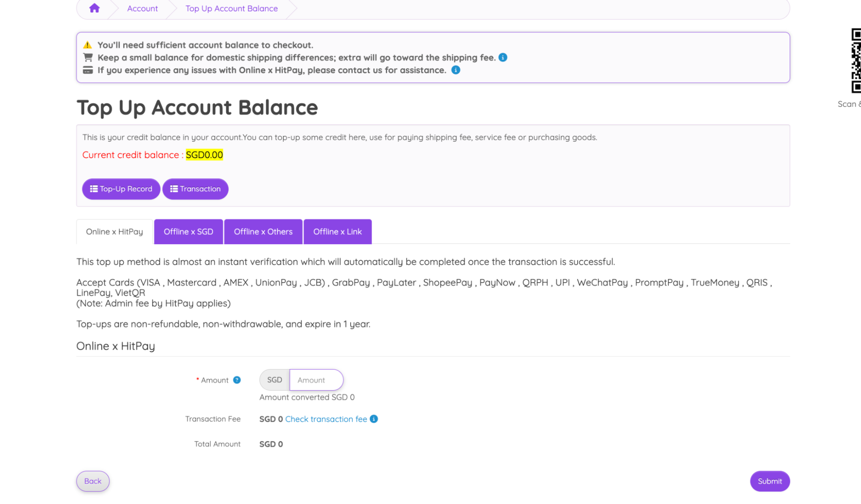The height and width of the screenshot is (504, 861).
Task: Click the QR code image
Action: tap(855, 60)
